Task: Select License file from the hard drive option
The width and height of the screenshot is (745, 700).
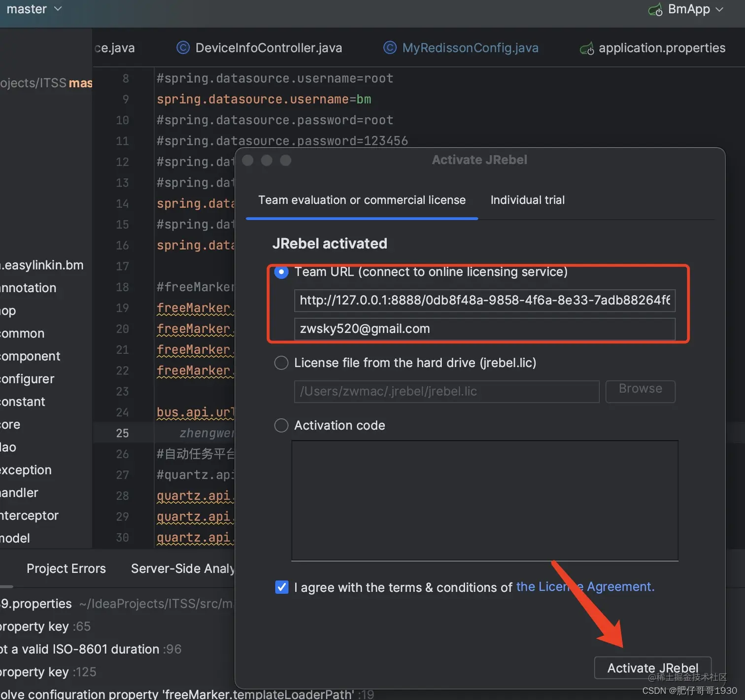Action: point(281,363)
